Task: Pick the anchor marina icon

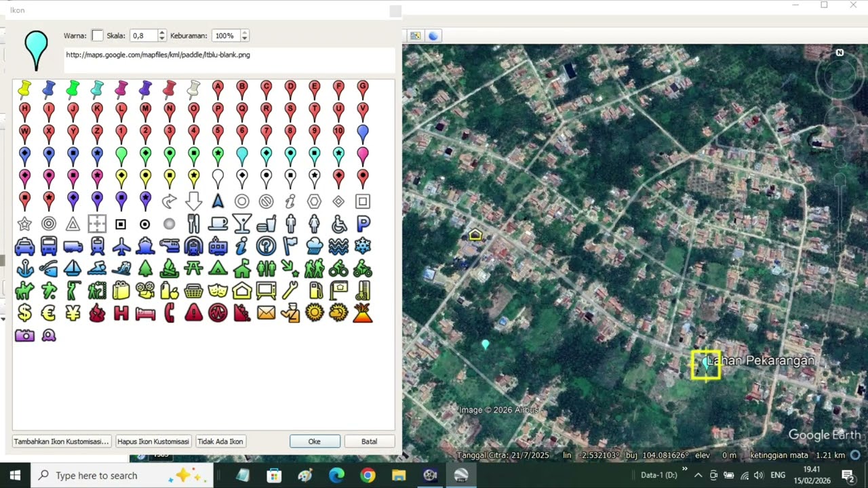Action: [x=24, y=268]
